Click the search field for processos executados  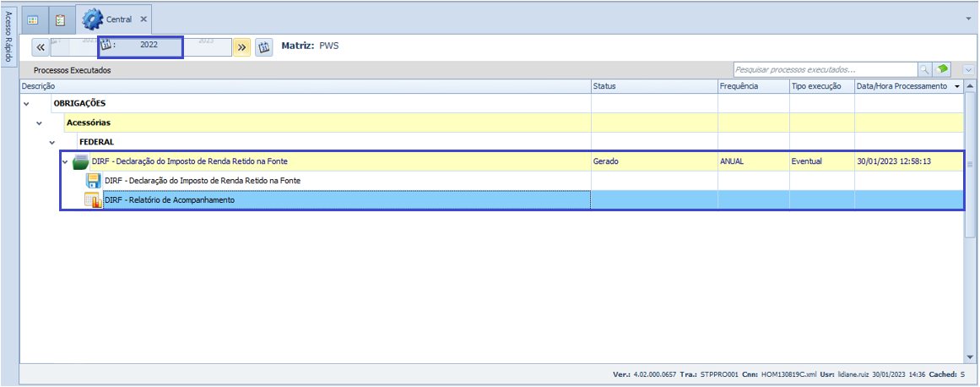pyautogui.click(x=825, y=69)
